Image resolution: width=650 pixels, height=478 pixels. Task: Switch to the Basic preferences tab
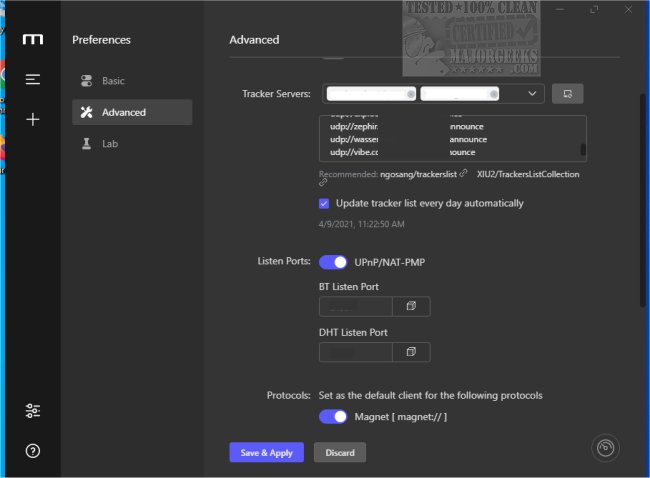coord(113,80)
